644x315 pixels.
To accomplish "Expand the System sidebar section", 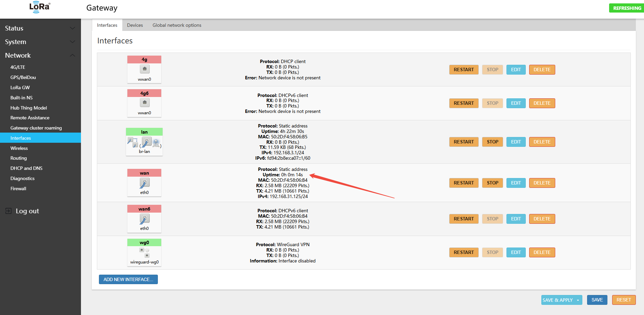I will (72, 42).
